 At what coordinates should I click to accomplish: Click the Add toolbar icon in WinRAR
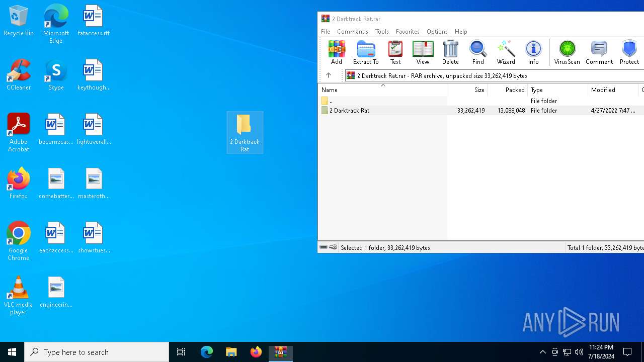[336, 52]
